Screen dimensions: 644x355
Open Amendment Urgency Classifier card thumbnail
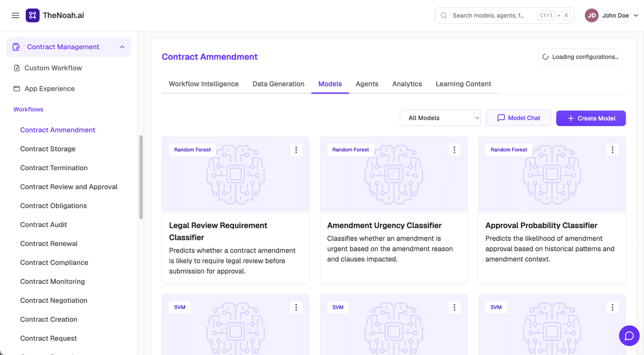(x=394, y=175)
